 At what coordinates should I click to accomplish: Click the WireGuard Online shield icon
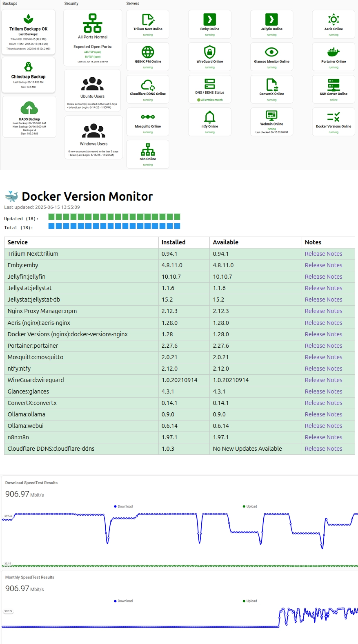[210, 52]
